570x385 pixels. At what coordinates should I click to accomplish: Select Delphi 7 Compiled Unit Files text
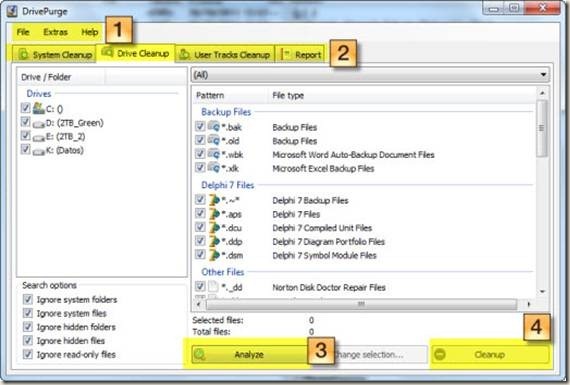click(x=322, y=228)
